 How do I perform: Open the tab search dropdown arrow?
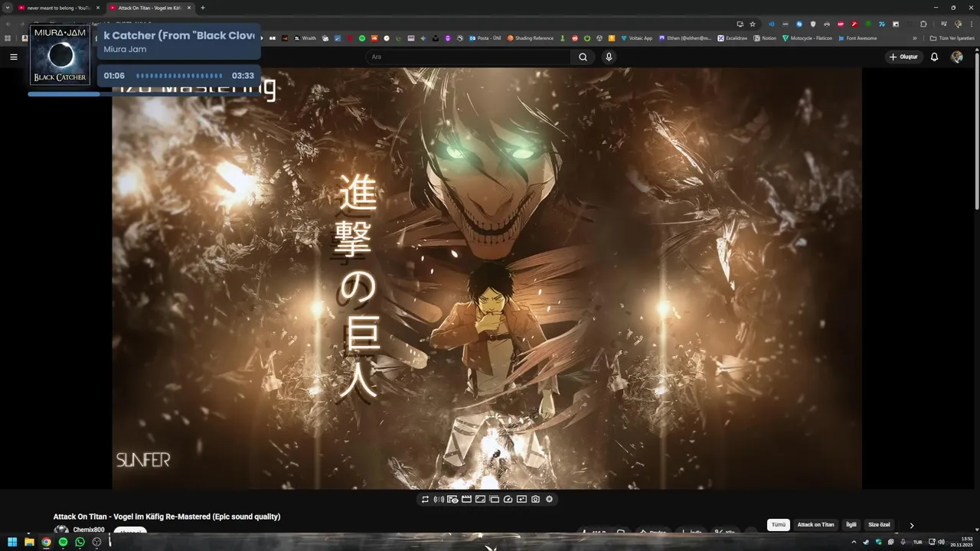point(8,8)
